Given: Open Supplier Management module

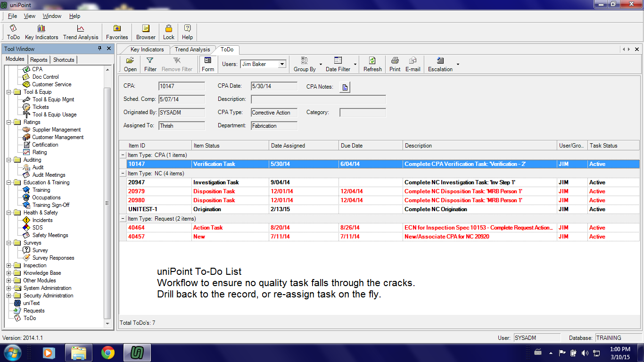Looking at the screenshot, I should point(56,130).
